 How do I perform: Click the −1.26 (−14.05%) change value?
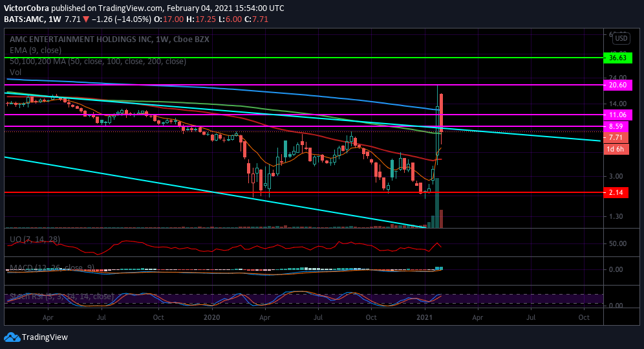point(121,19)
